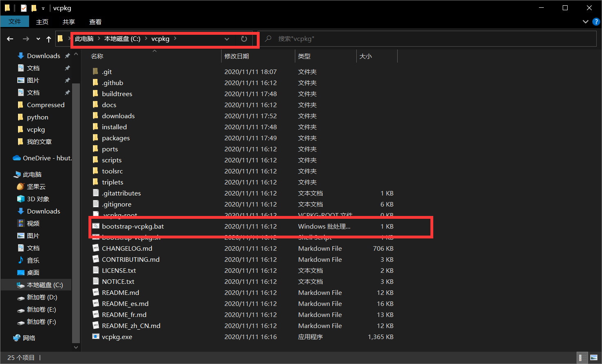602x364 pixels.
Task: Open 音乐 in navigation pane
Action: pos(33,260)
